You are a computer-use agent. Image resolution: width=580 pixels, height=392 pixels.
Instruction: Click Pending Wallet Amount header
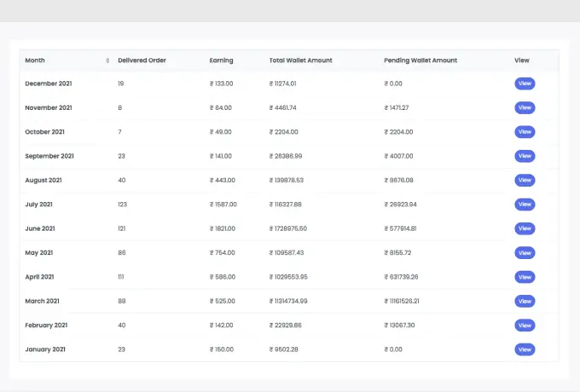[420, 61]
